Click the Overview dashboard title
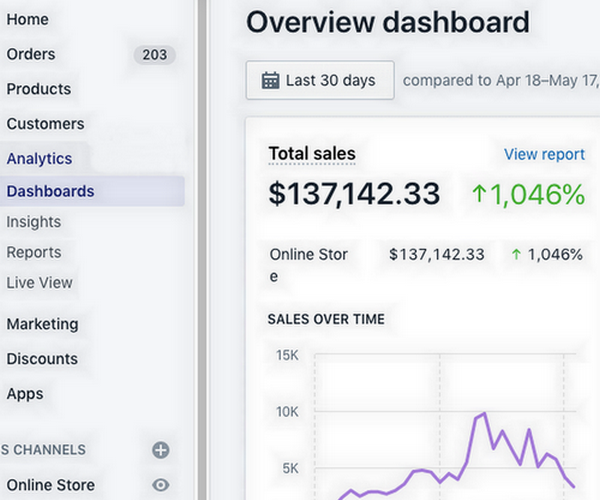Screen dimensions: 600x500 388,22
